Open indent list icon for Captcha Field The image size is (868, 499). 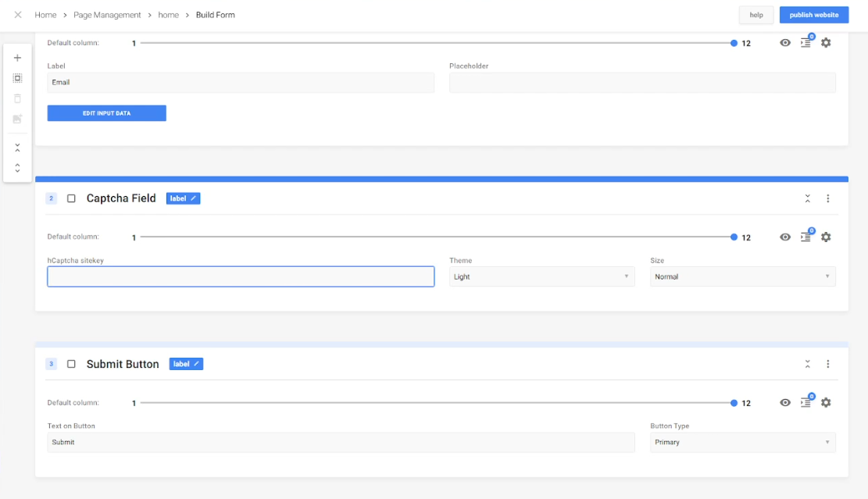point(805,237)
